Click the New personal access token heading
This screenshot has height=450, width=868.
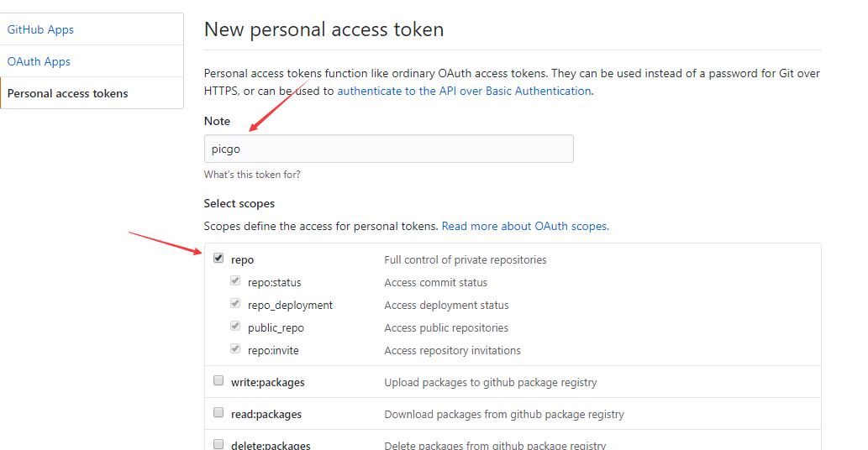(x=324, y=29)
